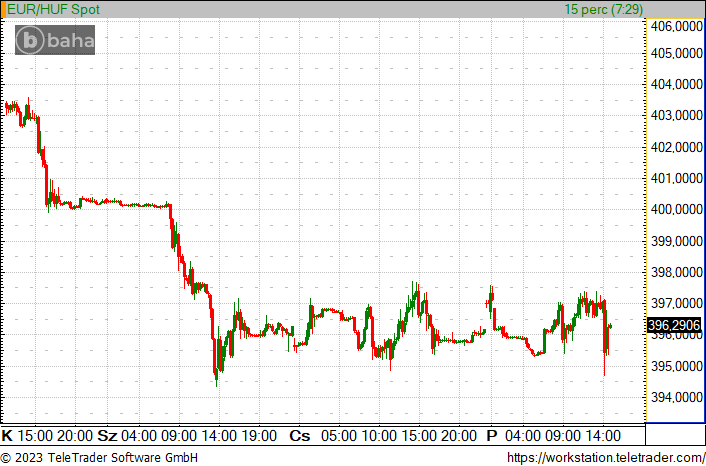
Task: Click the P day marker on time axis
Action: [492, 436]
